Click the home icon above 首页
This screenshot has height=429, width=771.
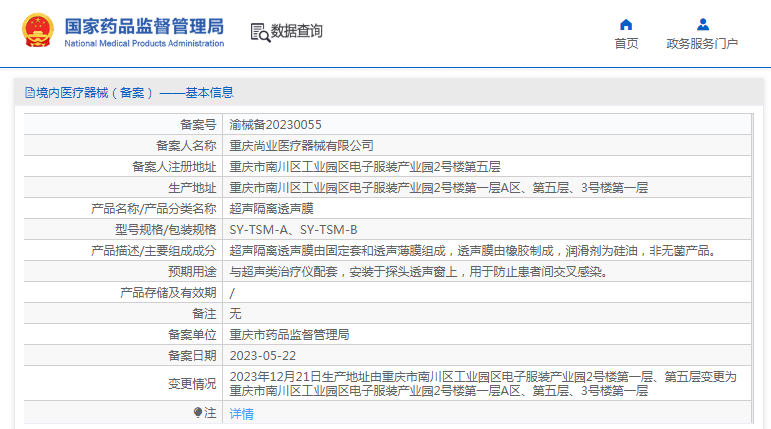click(626, 25)
